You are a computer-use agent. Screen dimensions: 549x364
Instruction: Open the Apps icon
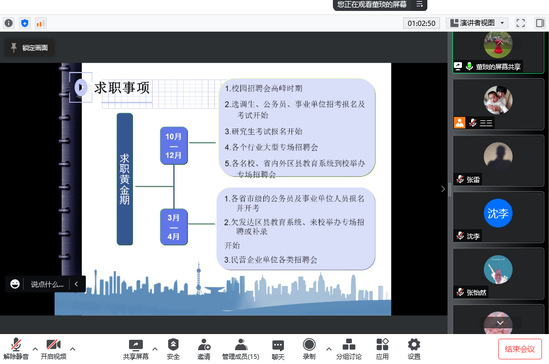[x=382, y=349]
